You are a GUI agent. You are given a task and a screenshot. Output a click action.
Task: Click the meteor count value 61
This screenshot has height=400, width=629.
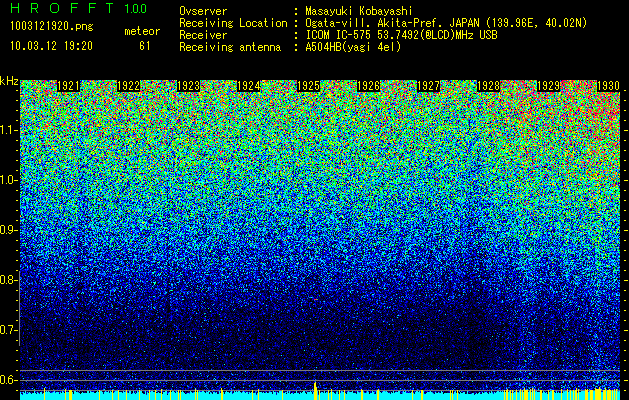(x=144, y=46)
